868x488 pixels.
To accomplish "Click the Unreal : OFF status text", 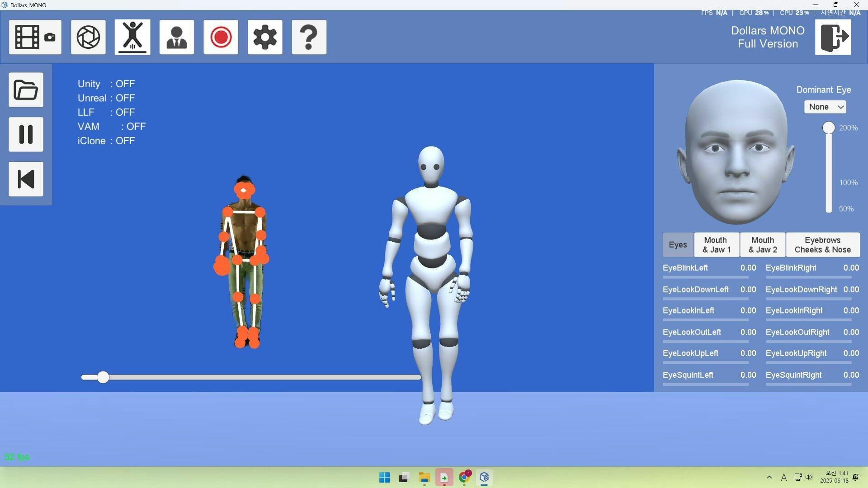I will click(x=106, y=98).
